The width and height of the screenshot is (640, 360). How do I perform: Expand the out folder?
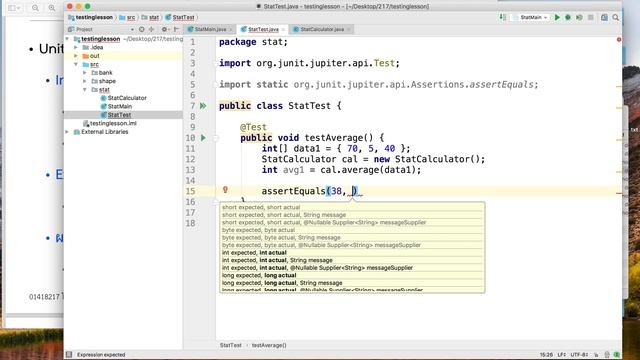[76, 56]
